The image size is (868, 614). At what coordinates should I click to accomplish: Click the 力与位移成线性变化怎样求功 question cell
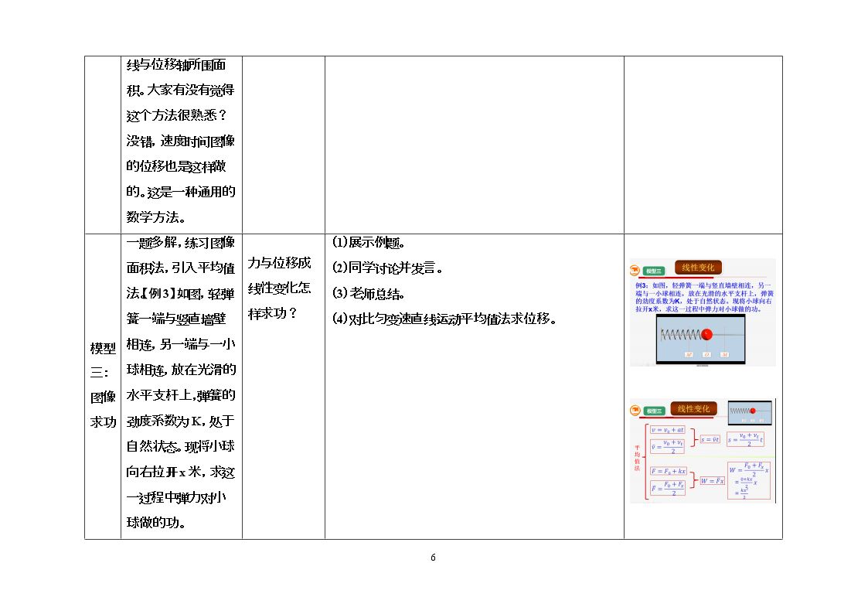tap(280, 288)
